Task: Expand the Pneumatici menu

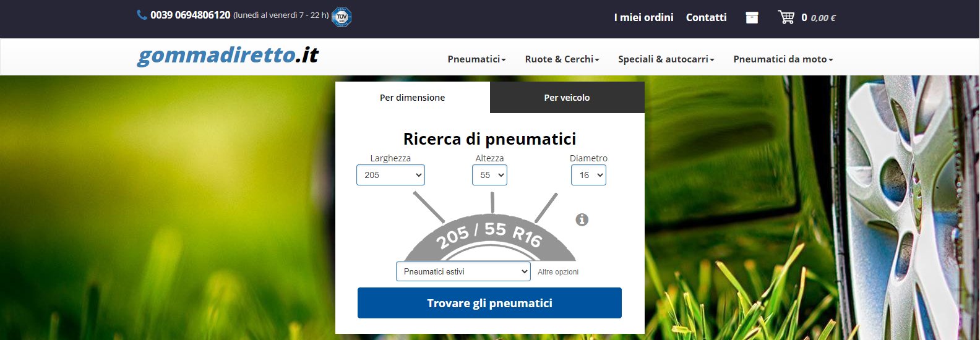Action: click(476, 59)
